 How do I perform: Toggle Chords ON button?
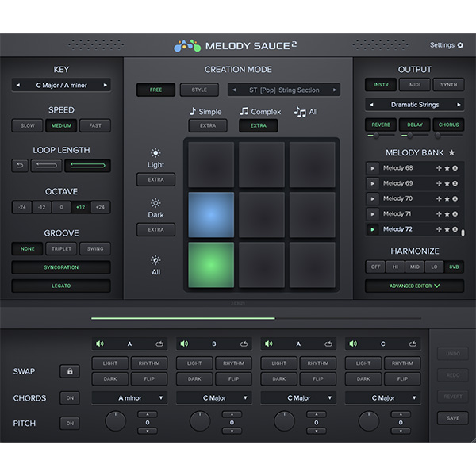click(70, 398)
